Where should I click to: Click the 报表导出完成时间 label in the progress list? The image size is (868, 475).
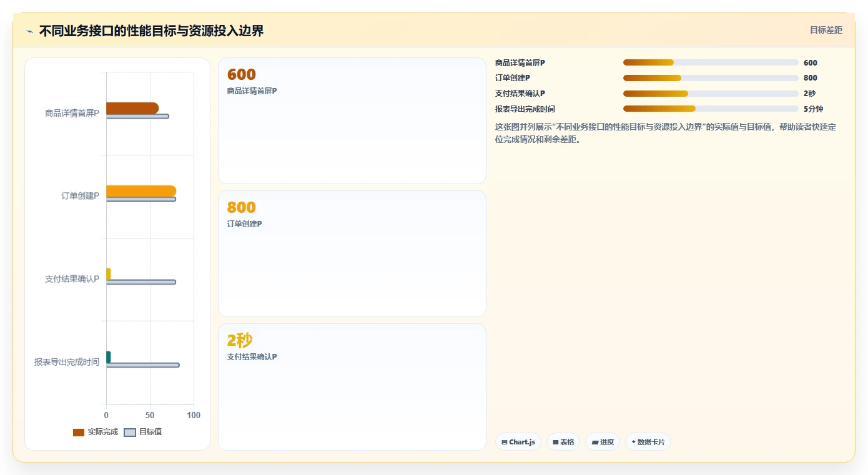click(x=525, y=109)
